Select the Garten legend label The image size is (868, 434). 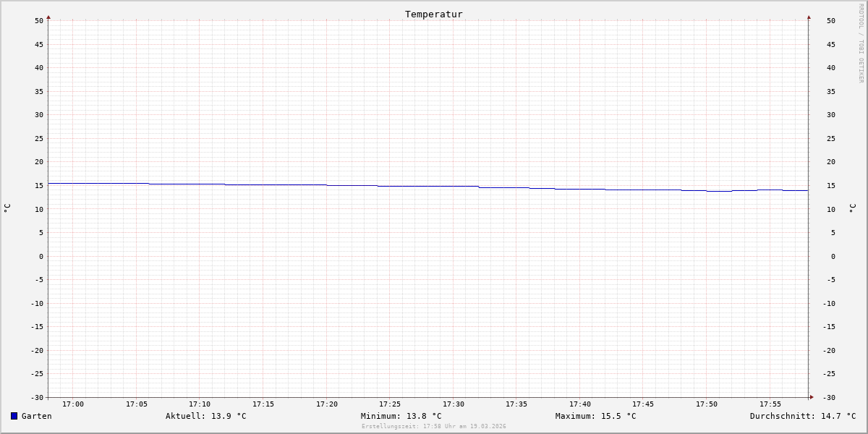pos(37,416)
